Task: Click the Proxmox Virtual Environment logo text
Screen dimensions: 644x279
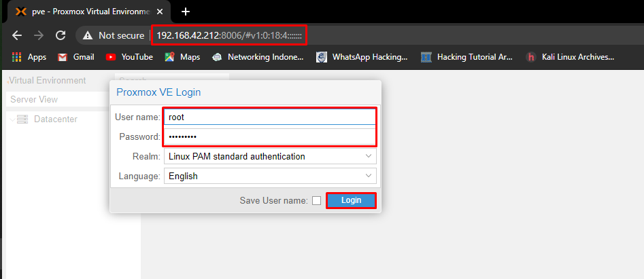Action: pos(47,80)
